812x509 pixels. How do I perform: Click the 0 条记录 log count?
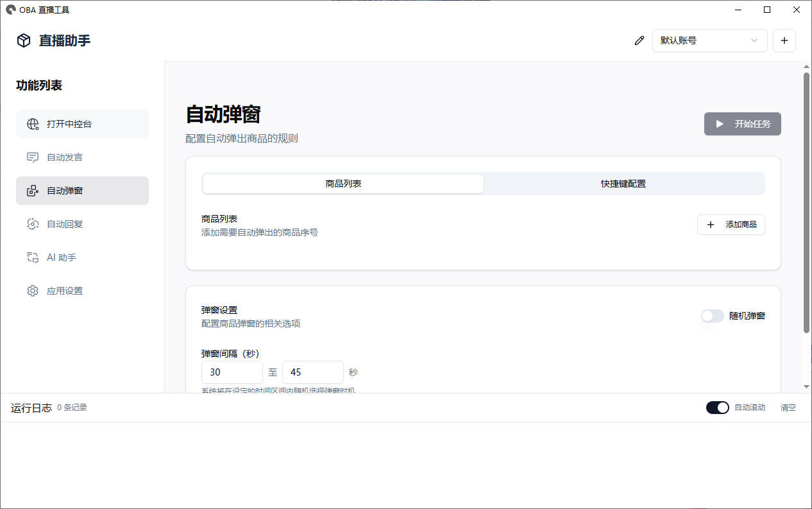pos(72,408)
